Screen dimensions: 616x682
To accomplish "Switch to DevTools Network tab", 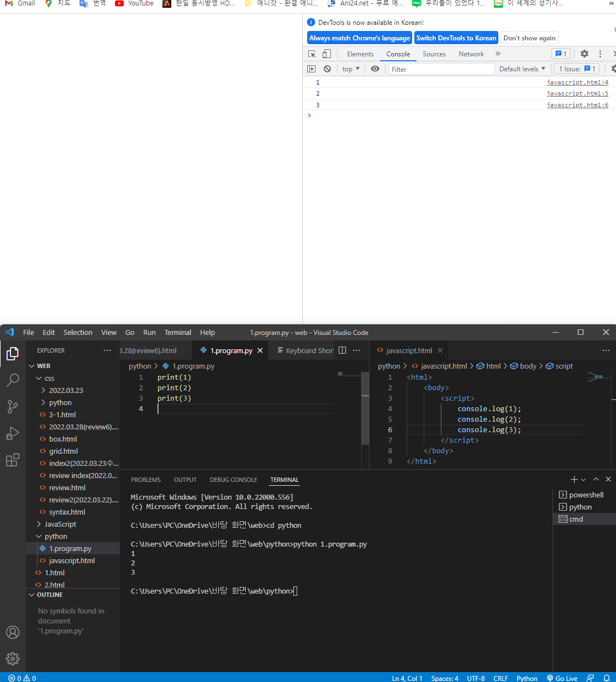I will [471, 54].
